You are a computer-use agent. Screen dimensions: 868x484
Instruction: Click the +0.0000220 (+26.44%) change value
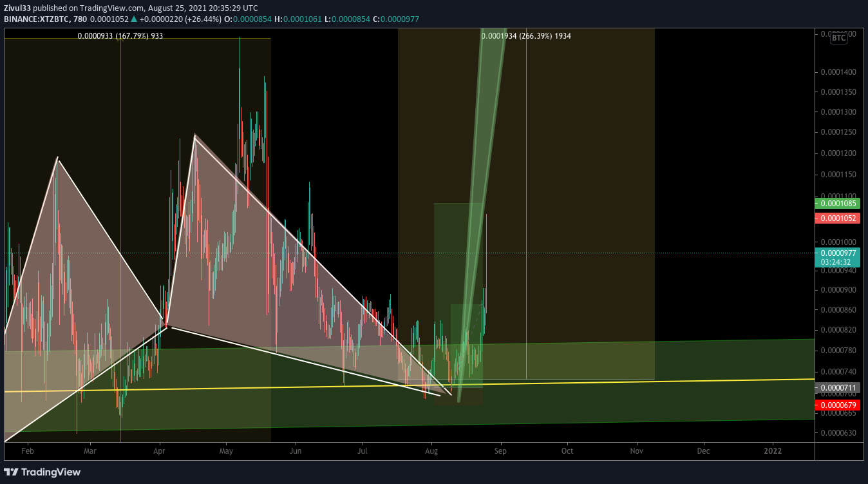click(181, 19)
